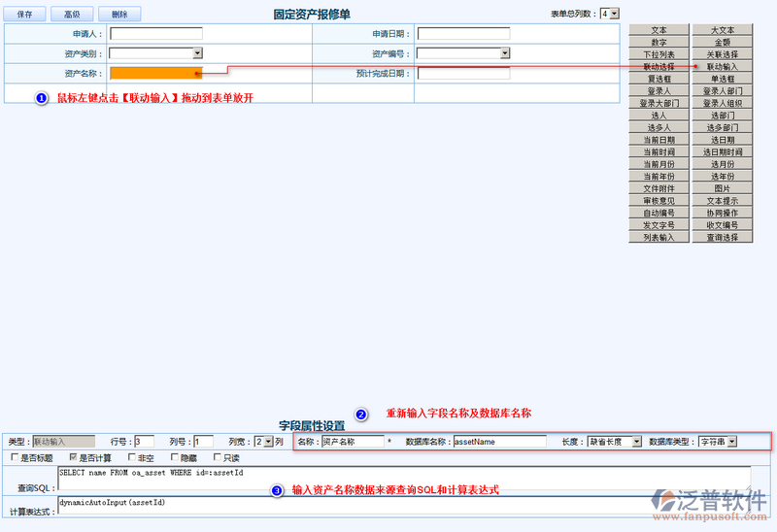Choose the 复选框 field type
The width and height of the screenshot is (777, 532).
pyautogui.click(x=659, y=79)
